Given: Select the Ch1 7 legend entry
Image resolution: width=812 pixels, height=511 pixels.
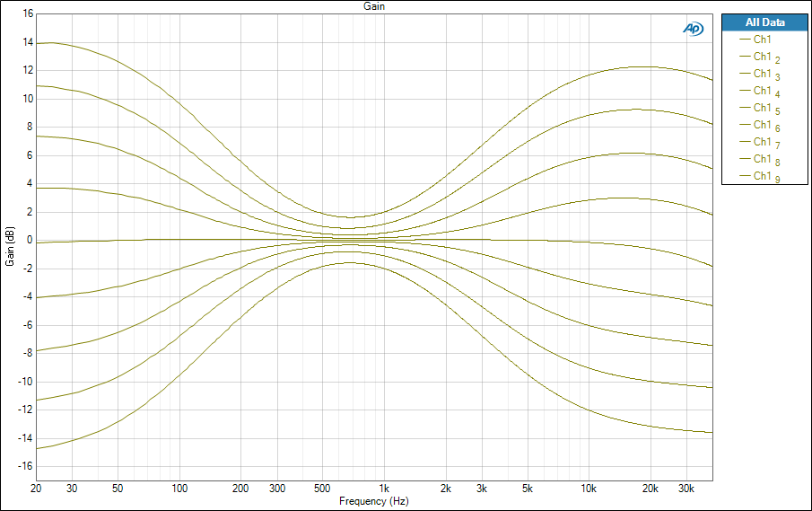Looking at the screenshot, I should coord(760,143).
